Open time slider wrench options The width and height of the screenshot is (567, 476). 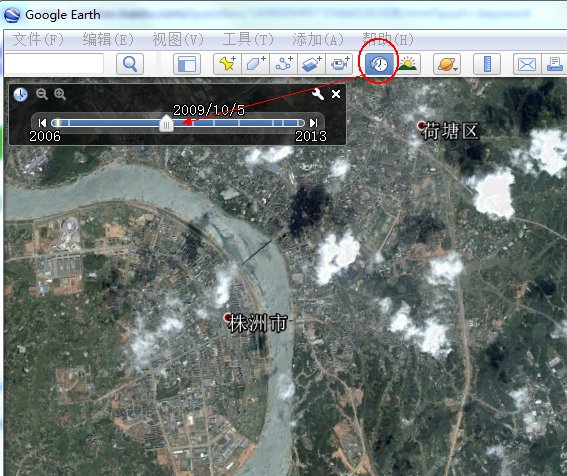pos(317,94)
